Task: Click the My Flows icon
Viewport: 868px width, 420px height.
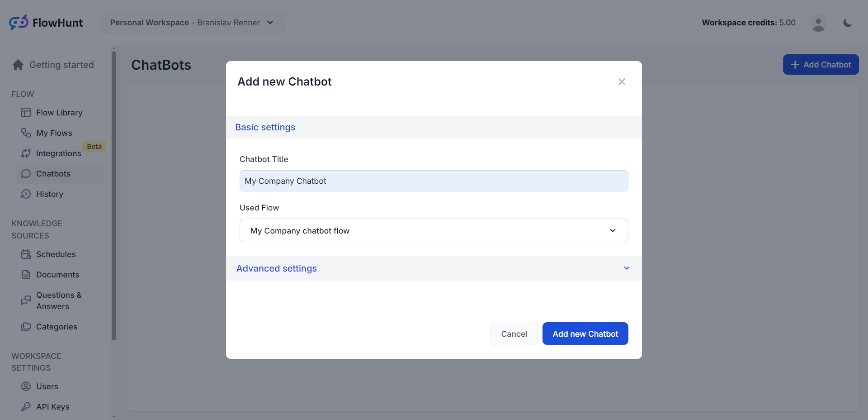Action: pos(26,133)
